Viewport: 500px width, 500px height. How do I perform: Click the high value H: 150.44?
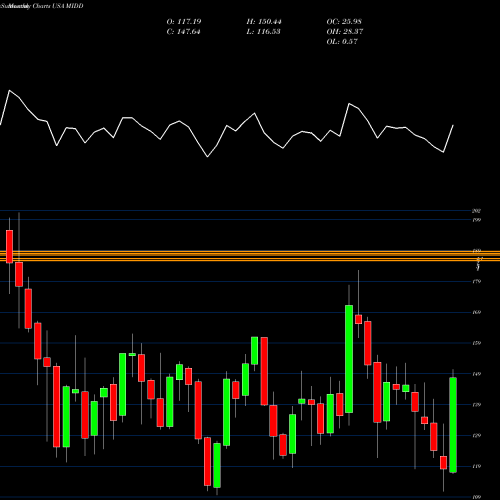264,22
